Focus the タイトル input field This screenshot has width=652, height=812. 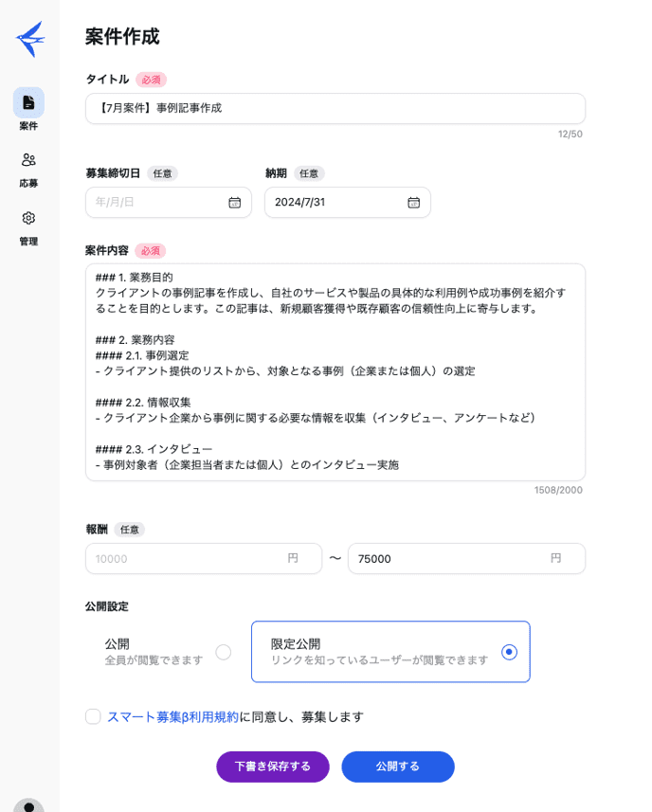[x=335, y=108]
